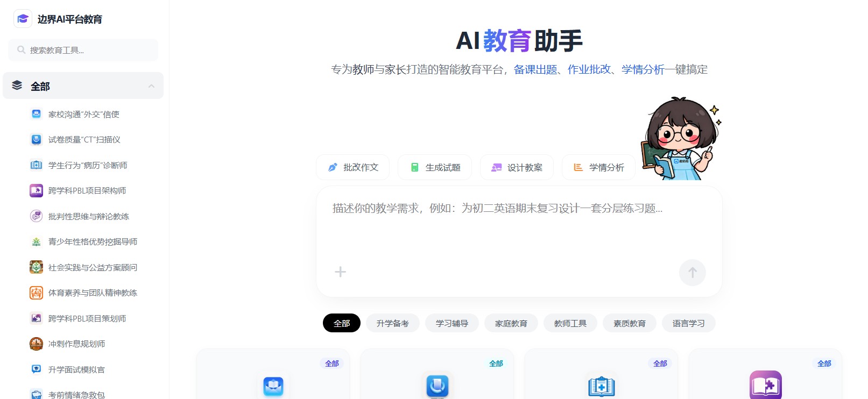Select the 青少年性格优势挖掘导师 icon
This screenshot has height=399, width=868.
point(36,242)
